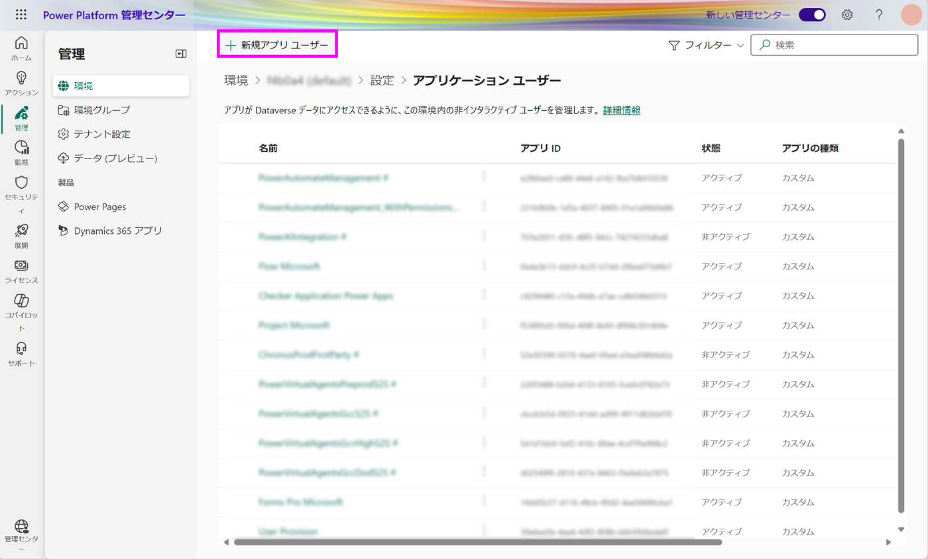Screen dimensions: 928x560
Task: Select 管理 in the left rail
Action: [21, 118]
